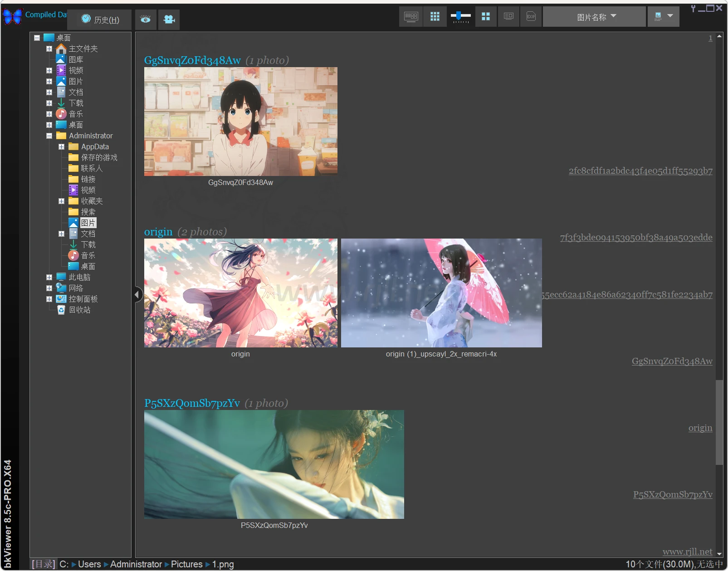Open the 图片名称 sort dropdown
Screen dimensions: 728x571
pos(594,17)
